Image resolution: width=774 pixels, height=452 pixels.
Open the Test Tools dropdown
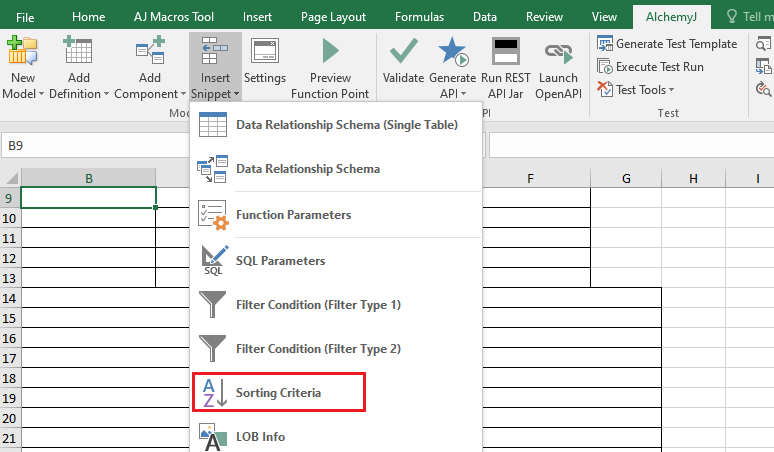(636, 90)
